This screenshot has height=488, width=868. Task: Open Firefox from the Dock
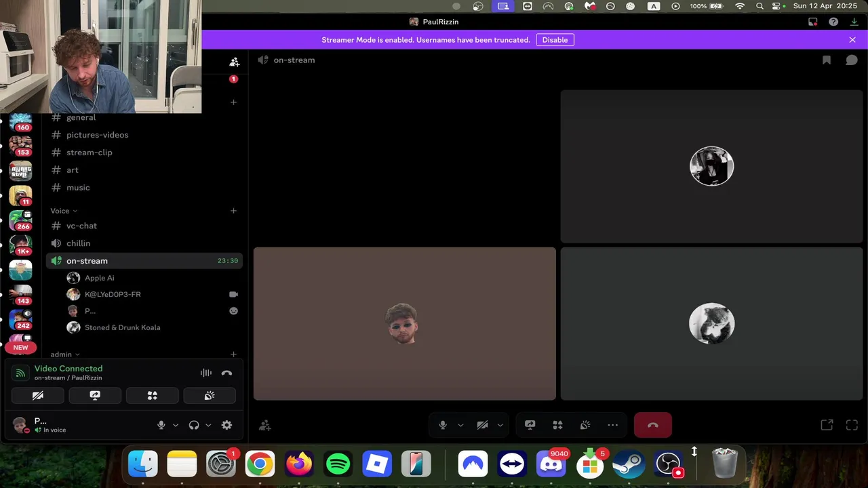pyautogui.click(x=299, y=464)
